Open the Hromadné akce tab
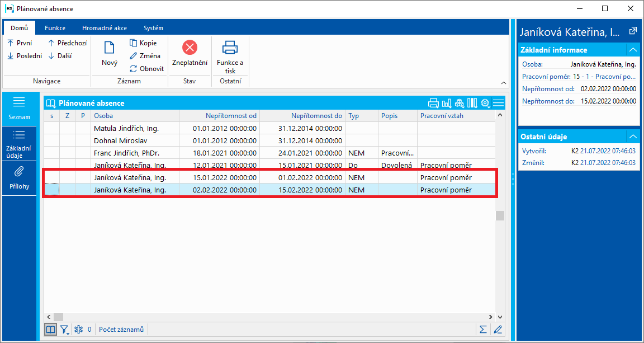This screenshot has width=644, height=343. (x=105, y=28)
